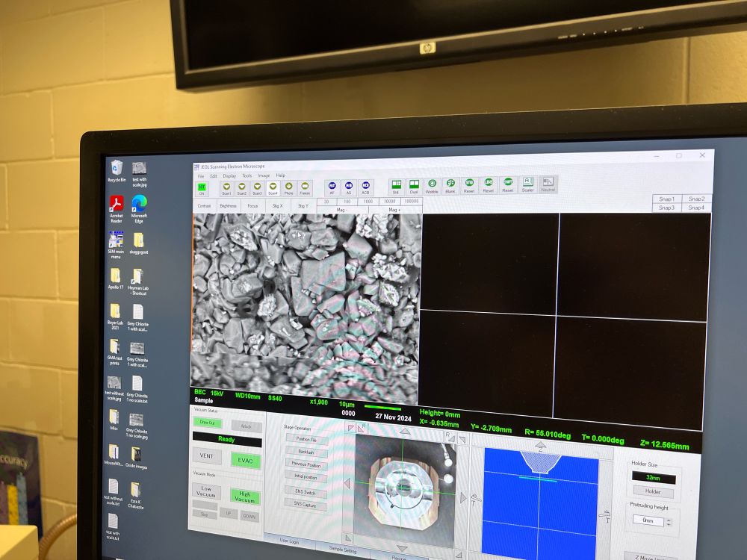Select the Brightness adjustment control

click(x=228, y=206)
